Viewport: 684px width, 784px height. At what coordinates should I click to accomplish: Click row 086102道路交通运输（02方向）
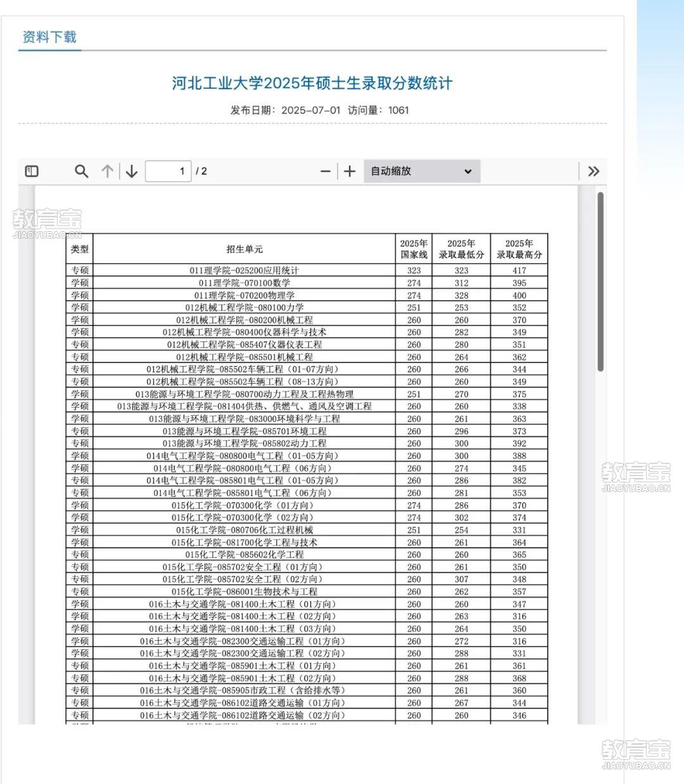(307, 715)
